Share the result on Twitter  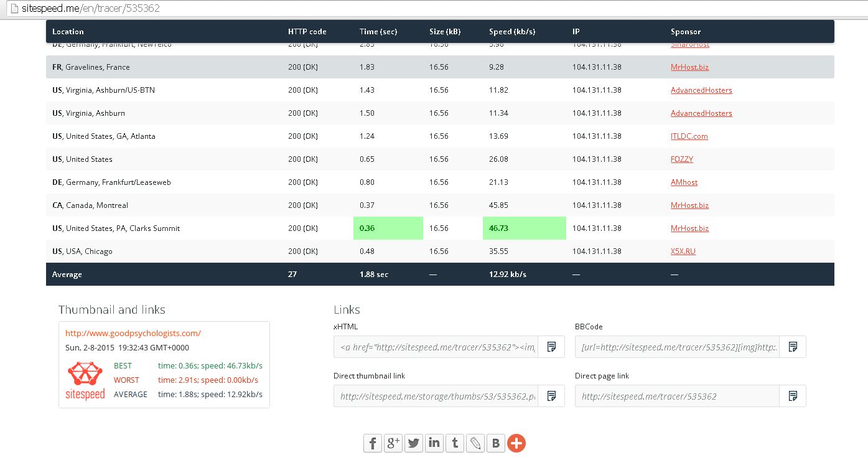pos(414,443)
